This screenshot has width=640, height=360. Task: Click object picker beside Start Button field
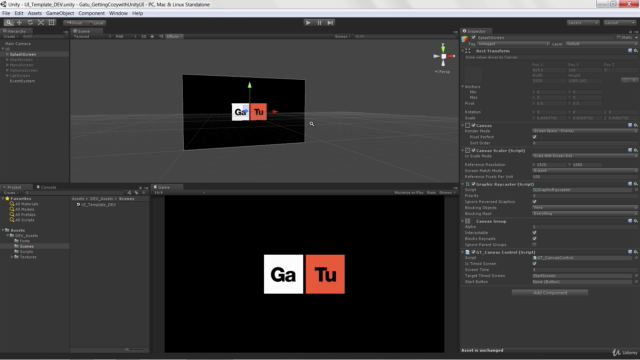tap(636, 282)
